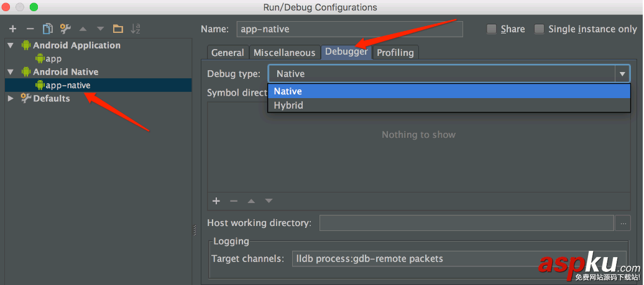Image resolution: width=644 pixels, height=285 pixels.
Task: Open the Debug type dropdown arrow
Action: (x=622, y=74)
